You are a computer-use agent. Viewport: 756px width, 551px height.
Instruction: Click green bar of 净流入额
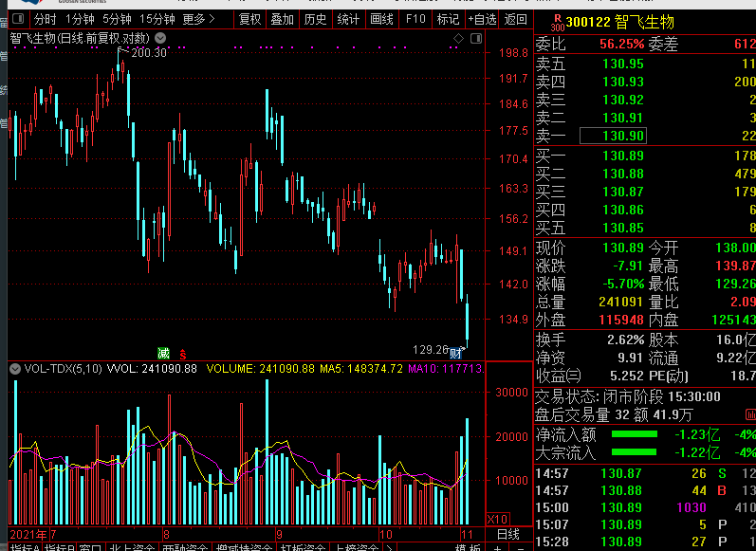[634, 434]
